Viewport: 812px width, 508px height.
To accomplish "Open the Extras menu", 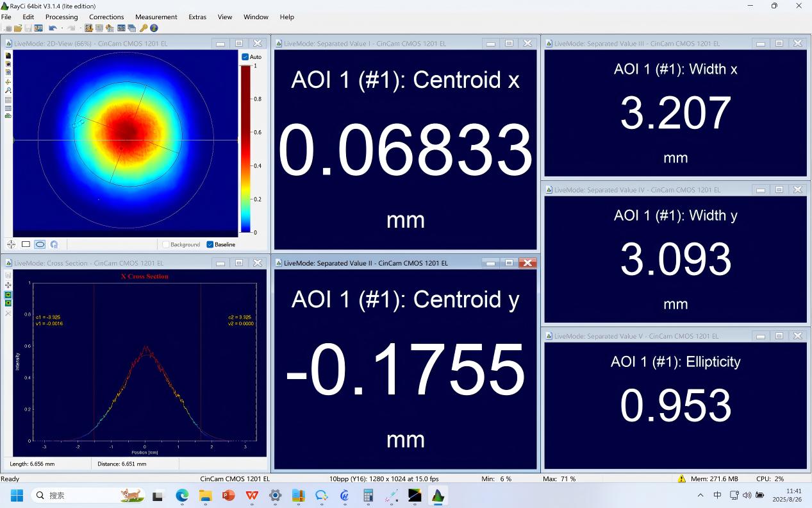I will click(197, 17).
